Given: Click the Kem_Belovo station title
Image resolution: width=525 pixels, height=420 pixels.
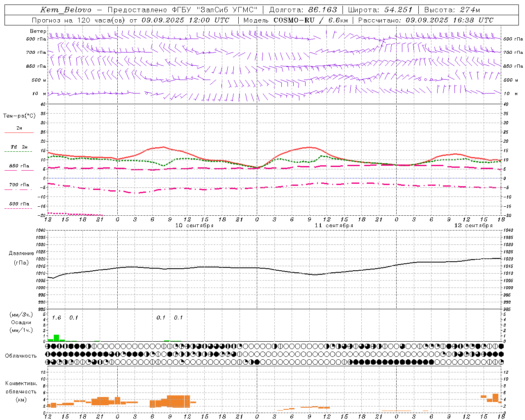Looking at the screenshot, I should pyautogui.click(x=66, y=10).
